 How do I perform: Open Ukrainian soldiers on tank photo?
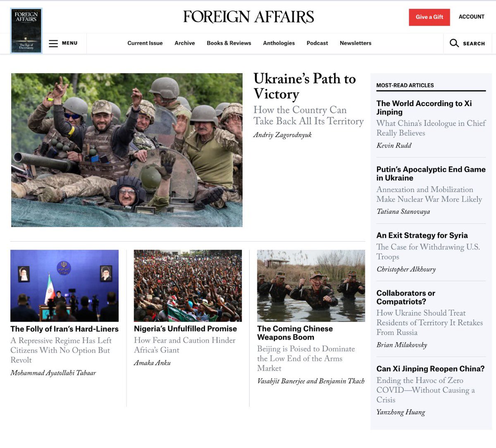[x=127, y=150]
